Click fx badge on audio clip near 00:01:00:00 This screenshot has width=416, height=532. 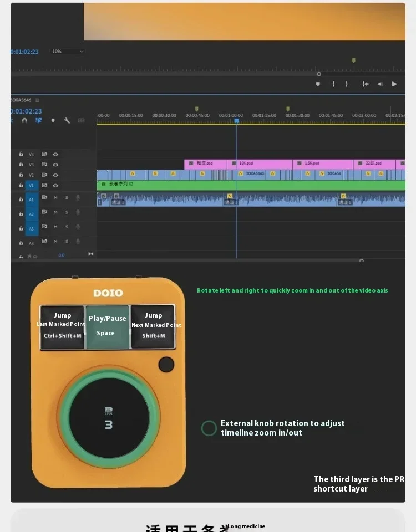point(230,196)
